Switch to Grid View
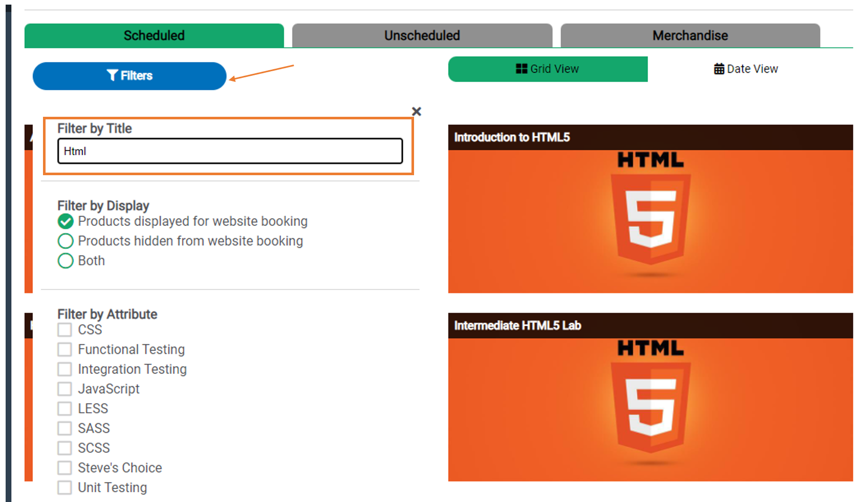Viewport: 868px width, 502px height. click(x=548, y=69)
